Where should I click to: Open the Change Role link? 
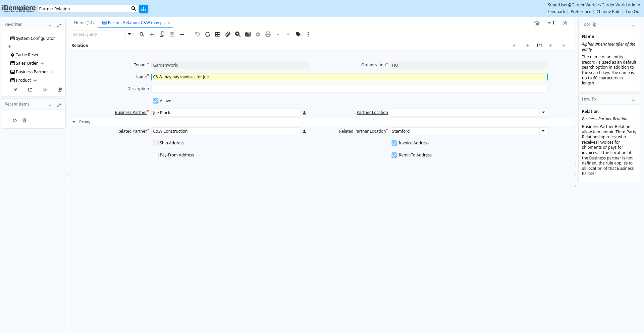[608, 12]
